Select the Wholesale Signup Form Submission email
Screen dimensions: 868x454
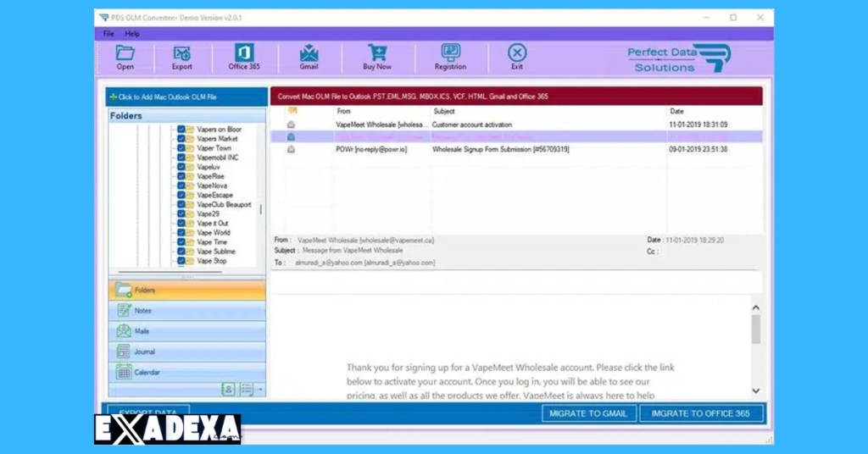pyautogui.click(x=516, y=149)
